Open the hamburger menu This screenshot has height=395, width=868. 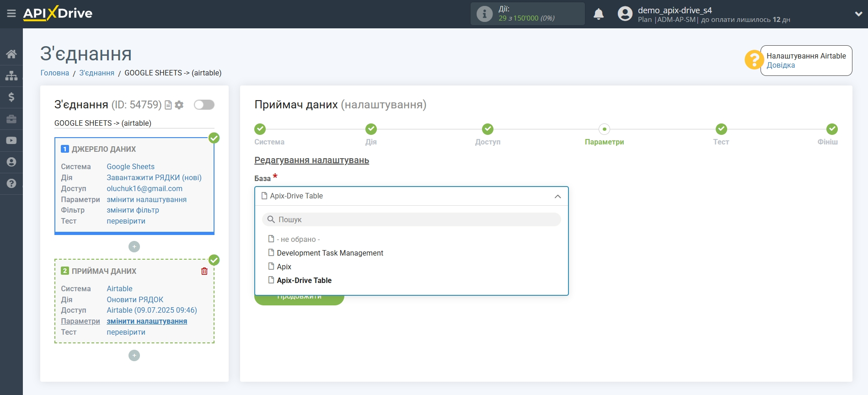[x=11, y=14]
